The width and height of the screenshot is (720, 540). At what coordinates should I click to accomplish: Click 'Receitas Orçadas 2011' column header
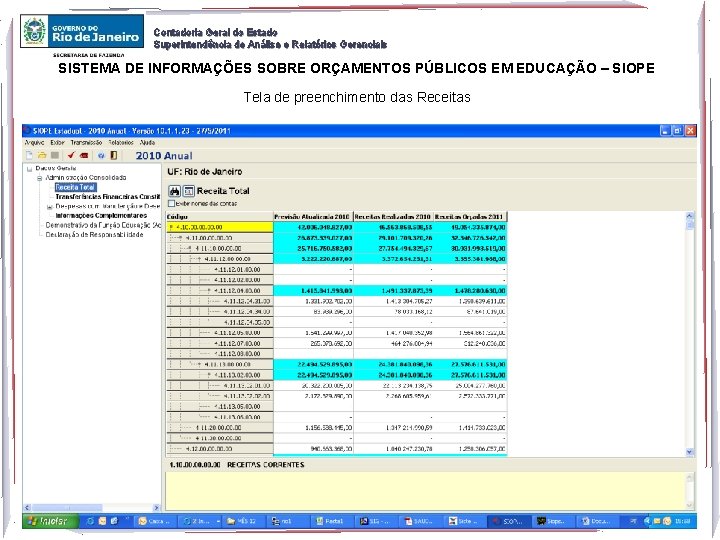470,217
